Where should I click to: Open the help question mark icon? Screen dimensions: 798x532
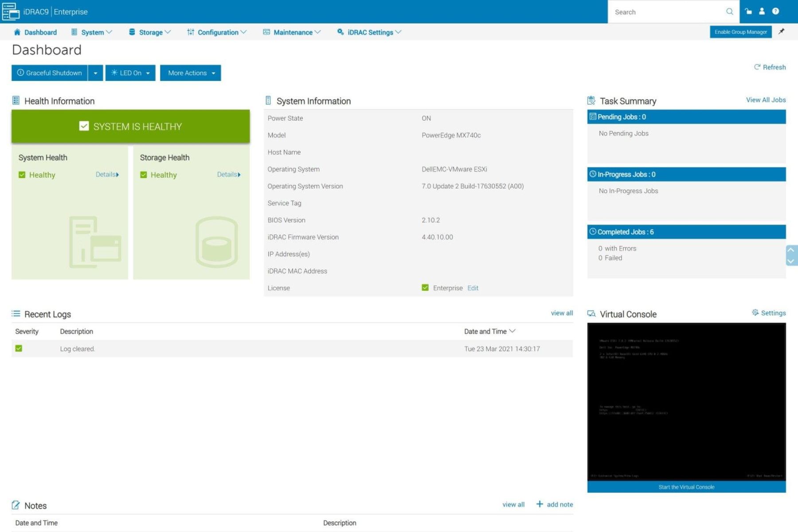coord(775,12)
